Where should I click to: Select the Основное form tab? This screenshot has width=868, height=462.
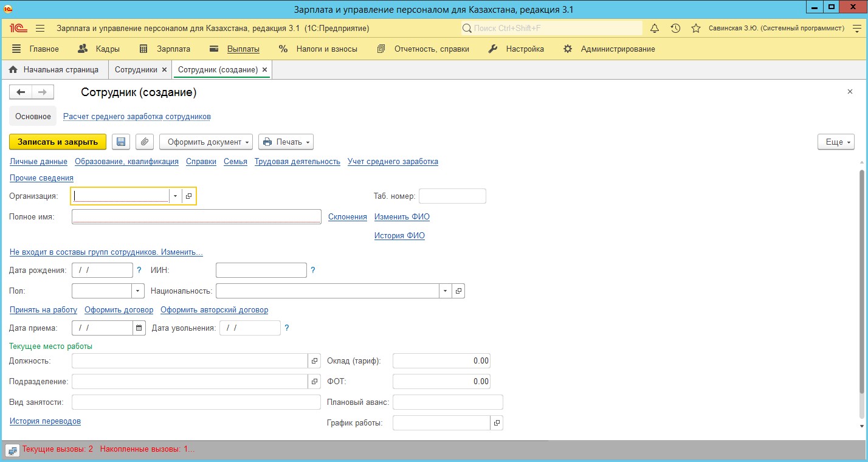pyautogui.click(x=33, y=116)
